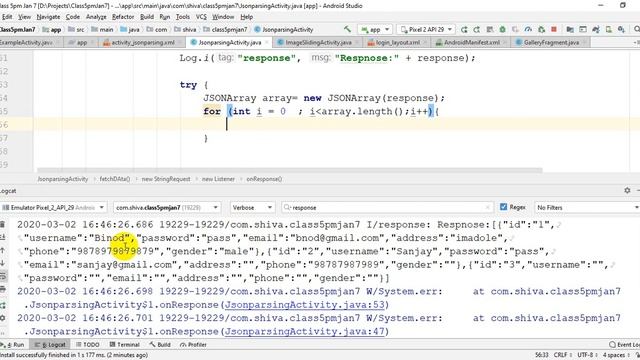The height and width of the screenshot is (360, 640).
Task: Open the Window menu
Action: pos(223,17)
